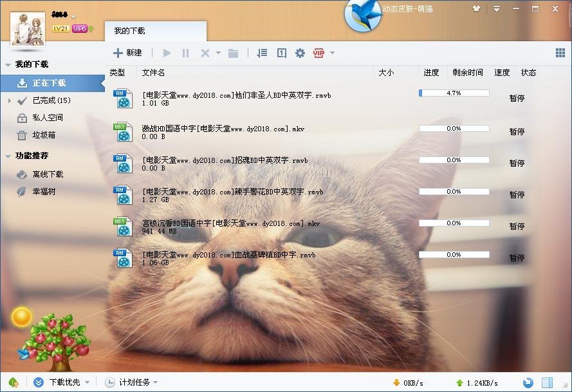This screenshot has width=572, height=392.
Task: Click the sort tasks toolbar icon
Action: (262, 53)
